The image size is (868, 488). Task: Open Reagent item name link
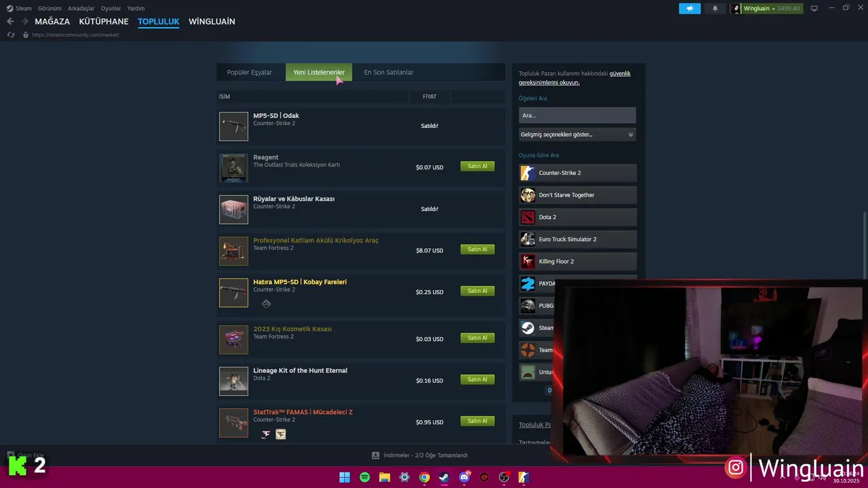tap(266, 157)
